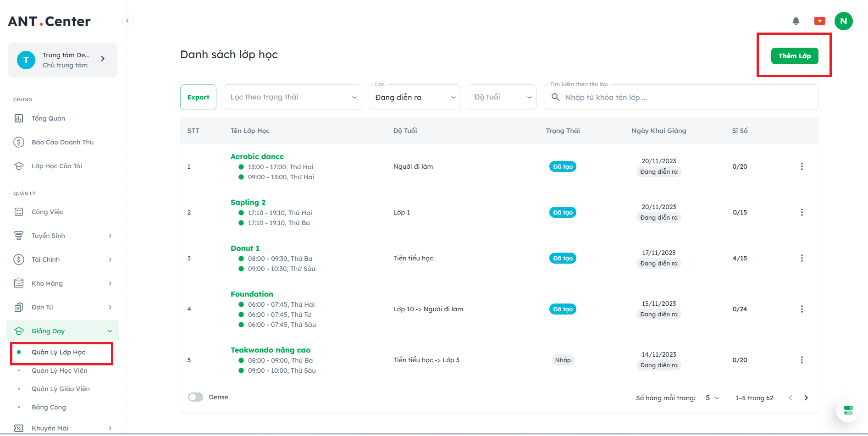
Task: Open the three-dot menu for Aerobic dance
Action: coord(802,166)
